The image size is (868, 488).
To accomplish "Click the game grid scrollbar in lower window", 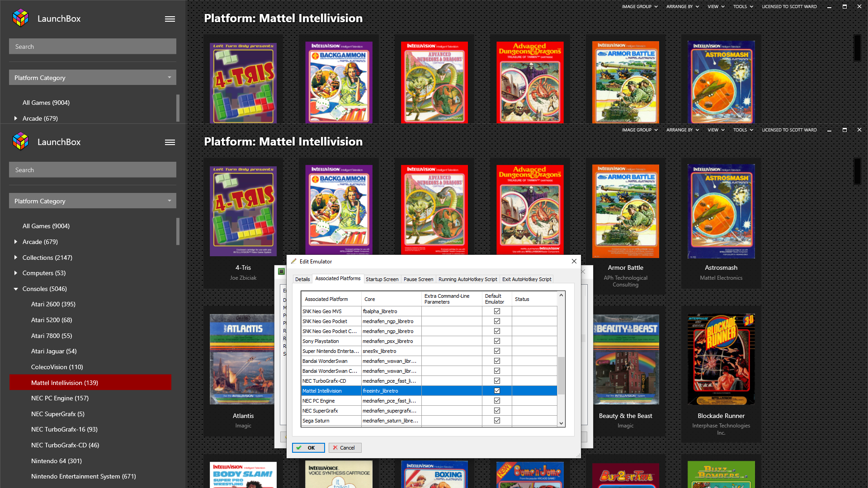I will click(857, 171).
